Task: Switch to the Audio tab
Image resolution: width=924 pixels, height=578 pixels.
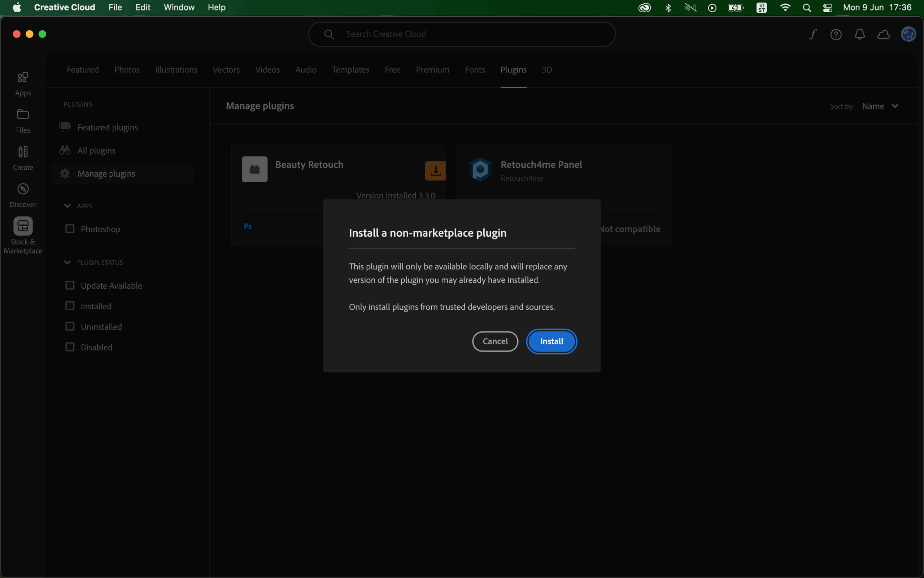Action: coord(305,70)
